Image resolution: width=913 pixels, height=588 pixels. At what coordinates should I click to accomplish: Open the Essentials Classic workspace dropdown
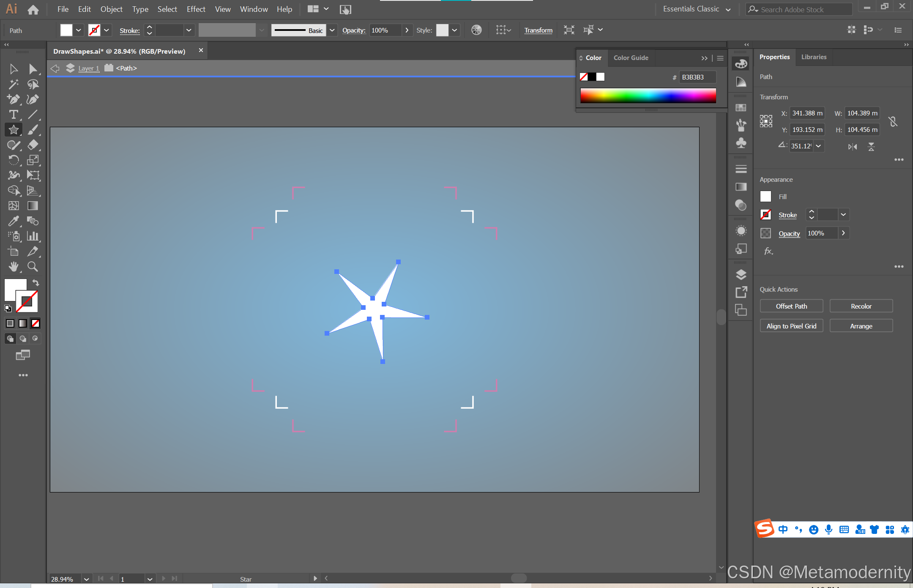[728, 9]
